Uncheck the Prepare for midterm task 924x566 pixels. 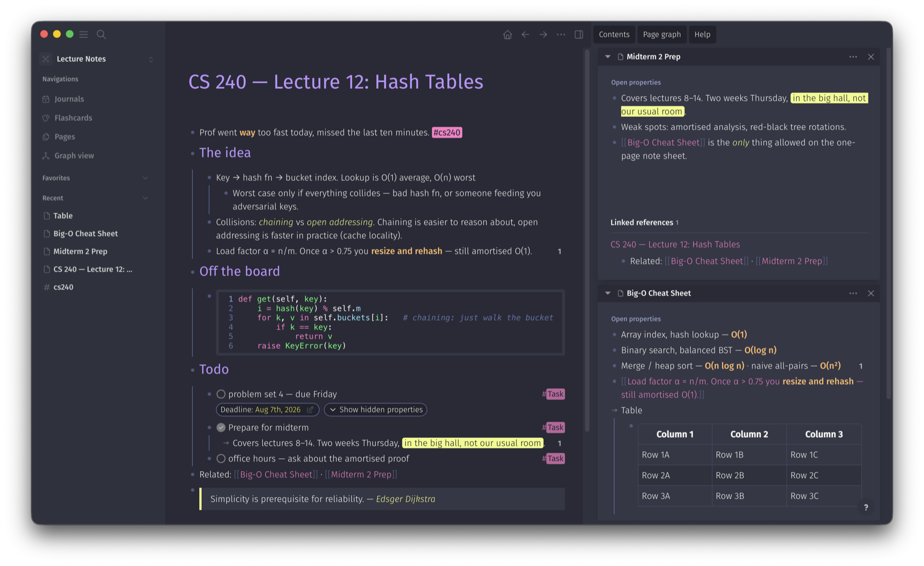pos(221,428)
